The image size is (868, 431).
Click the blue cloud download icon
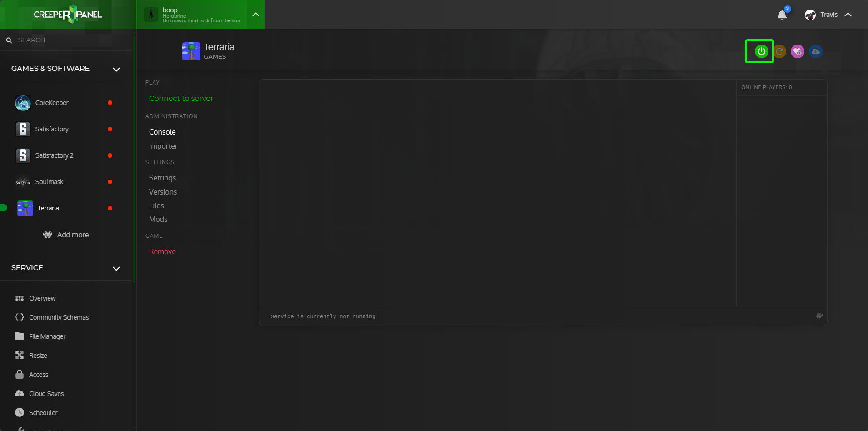[x=816, y=51]
